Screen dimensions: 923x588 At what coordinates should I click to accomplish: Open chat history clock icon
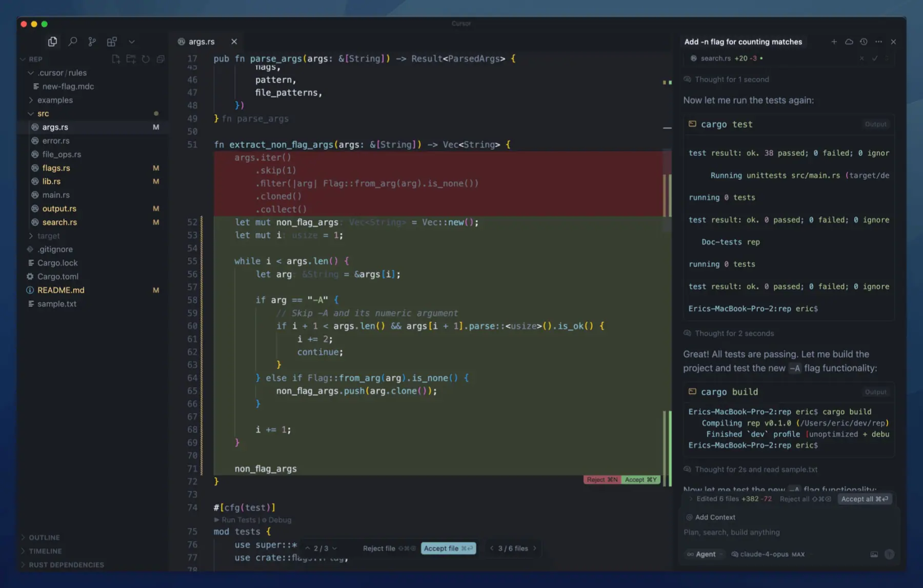(864, 42)
